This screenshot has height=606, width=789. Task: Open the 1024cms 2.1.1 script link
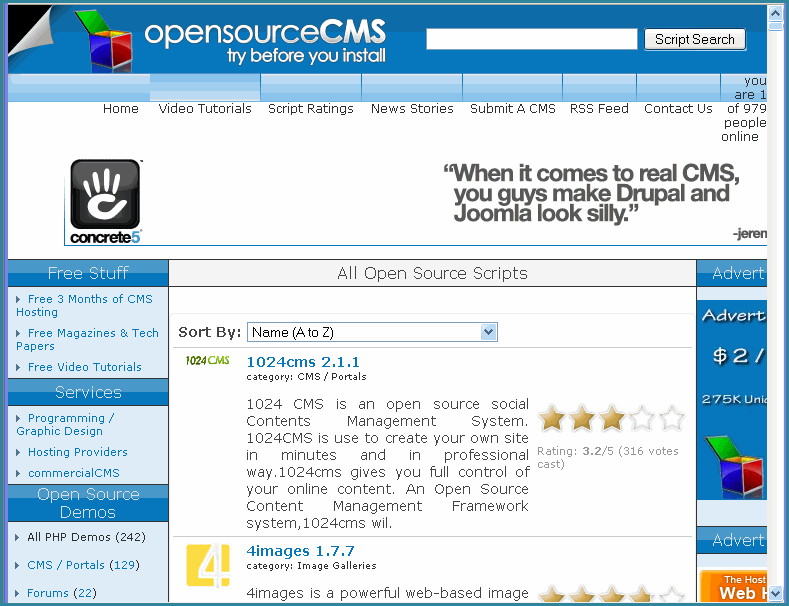[303, 362]
